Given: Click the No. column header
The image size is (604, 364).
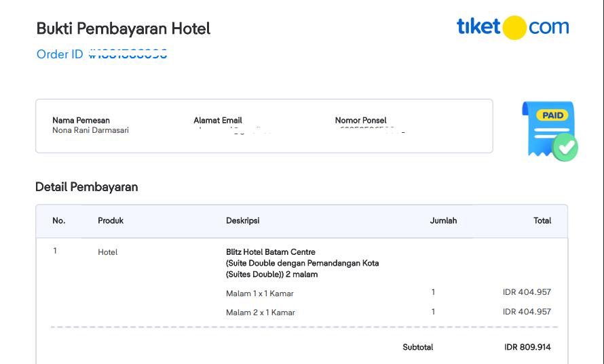Looking at the screenshot, I should pyautogui.click(x=59, y=221).
